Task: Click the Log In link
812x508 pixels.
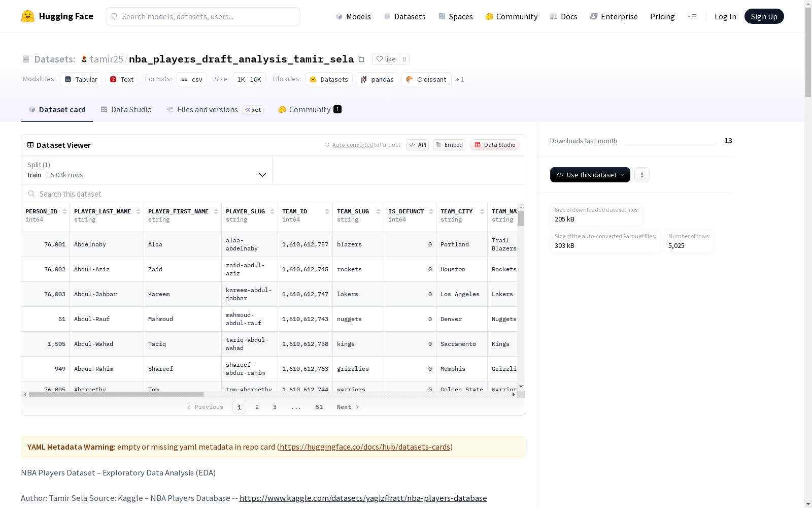Action: click(725, 16)
